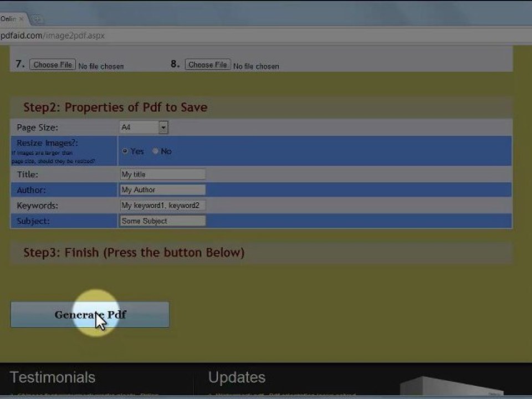Image resolution: width=532 pixels, height=399 pixels.
Task: Click the Step3 Finish heading text
Action: tap(134, 253)
